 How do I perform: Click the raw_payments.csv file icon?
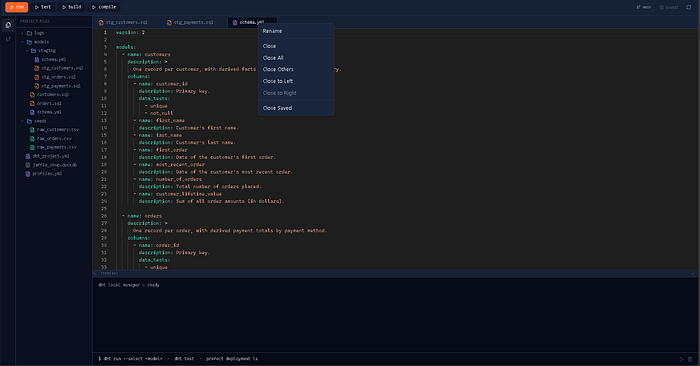tap(32, 147)
